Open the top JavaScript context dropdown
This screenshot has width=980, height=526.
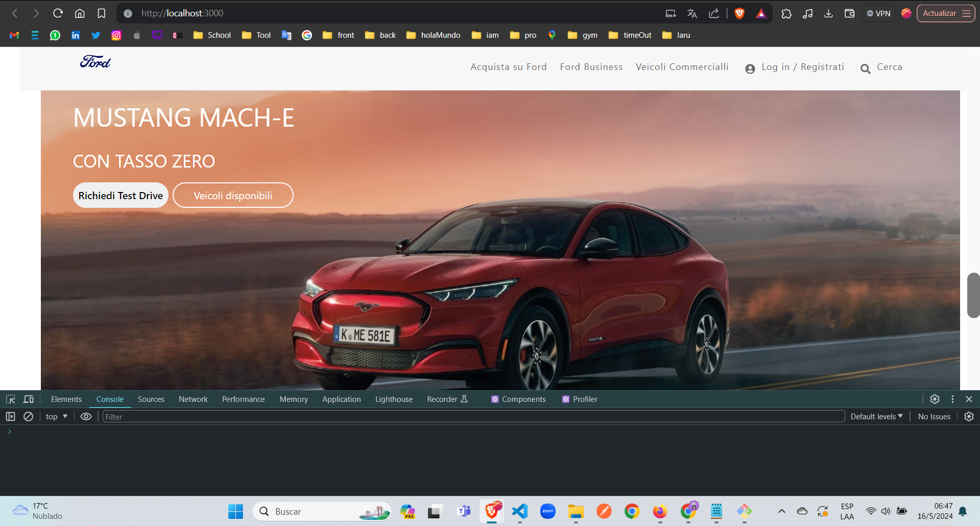[x=57, y=417]
